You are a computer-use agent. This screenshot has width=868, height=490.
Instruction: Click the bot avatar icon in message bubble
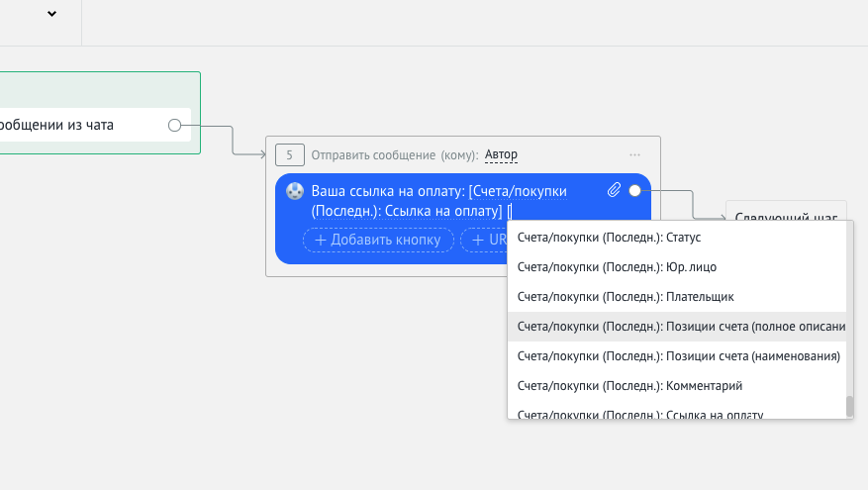(295, 192)
